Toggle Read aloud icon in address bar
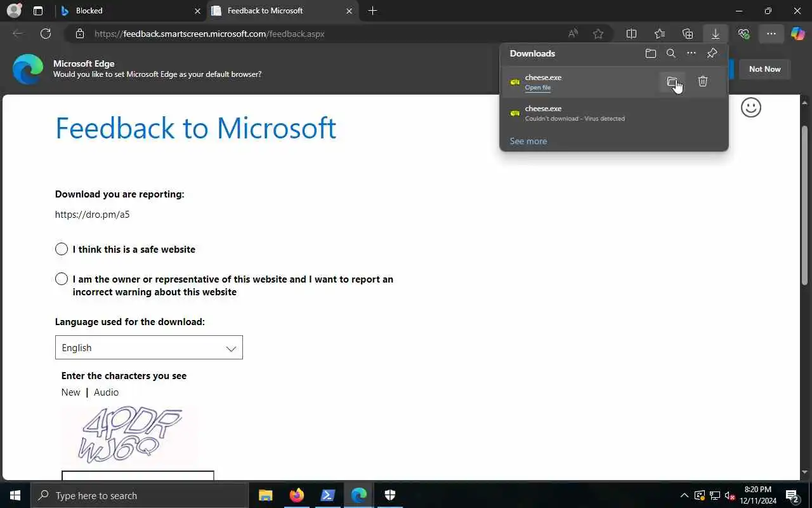This screenshot has width=812, height=508. tap(573, 34)
